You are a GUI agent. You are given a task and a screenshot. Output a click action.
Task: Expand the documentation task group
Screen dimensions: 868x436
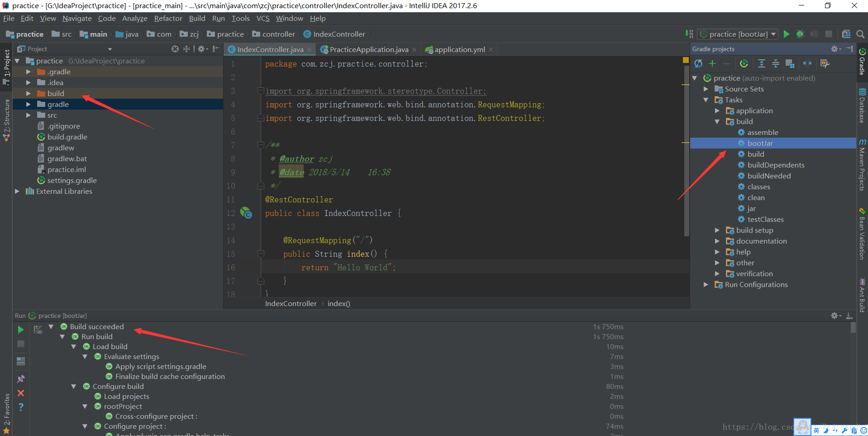coord(717,241)
